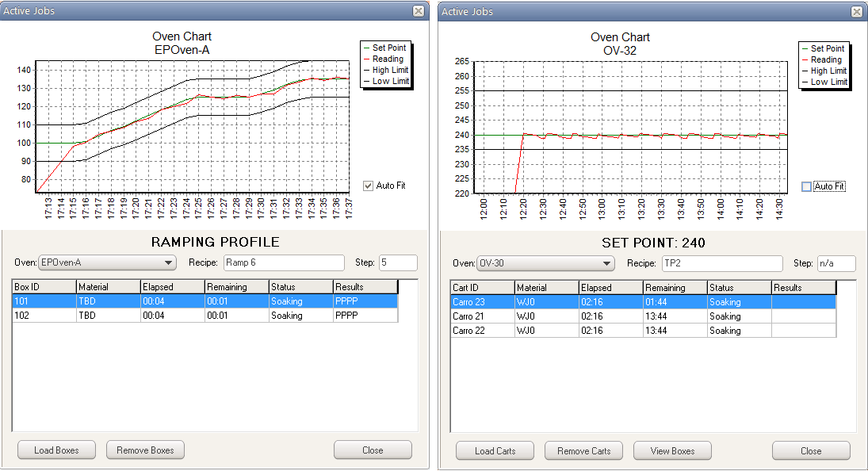Select Box ID 102 row

tap(44, 316)
